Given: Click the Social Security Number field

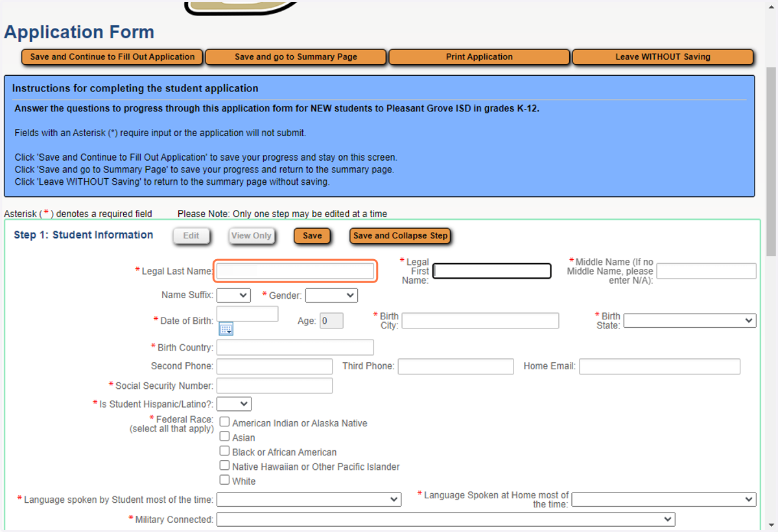Looking at the screenshot, I should [274, 386].
